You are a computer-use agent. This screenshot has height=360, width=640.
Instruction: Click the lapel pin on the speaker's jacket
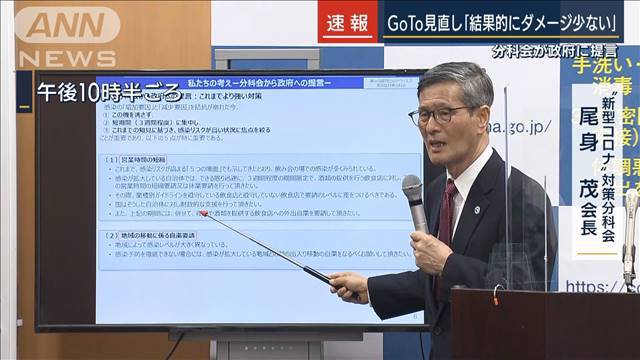tap(477, 210)
